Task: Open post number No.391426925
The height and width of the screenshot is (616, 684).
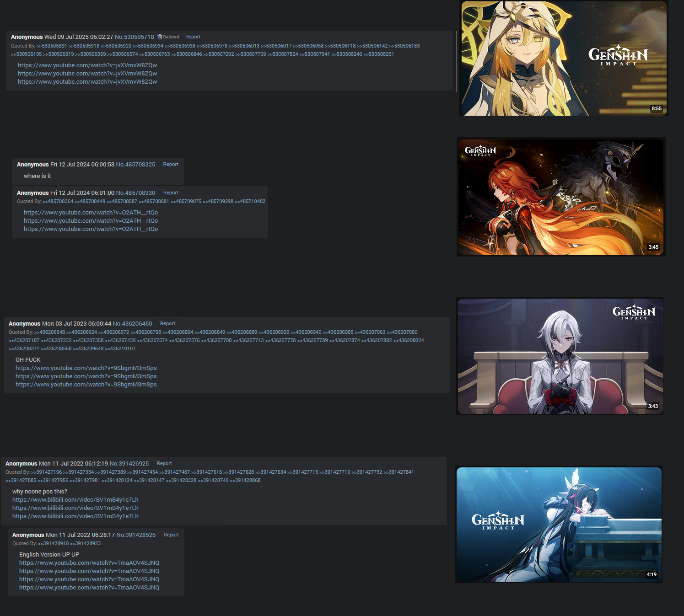Action: point(129,464)
